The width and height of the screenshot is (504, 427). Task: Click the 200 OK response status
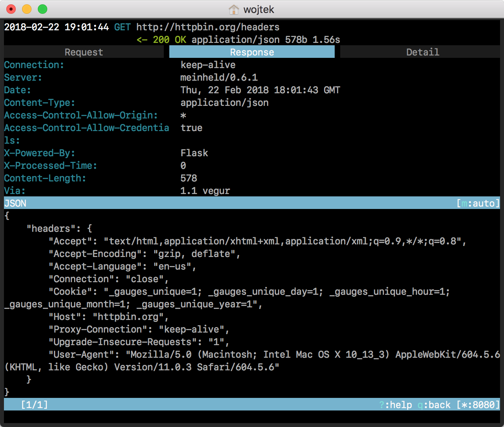[169, 40]
